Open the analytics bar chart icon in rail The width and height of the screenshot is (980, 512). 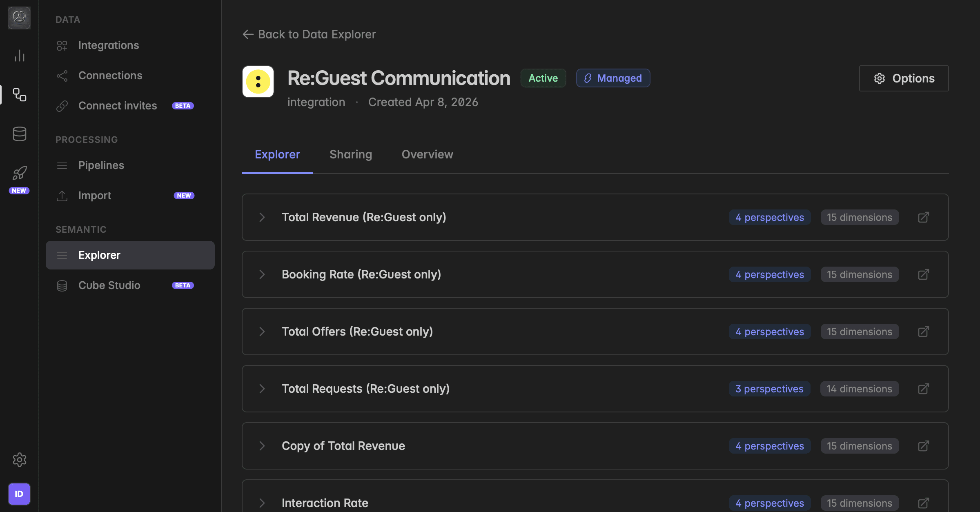pos(19,56)
